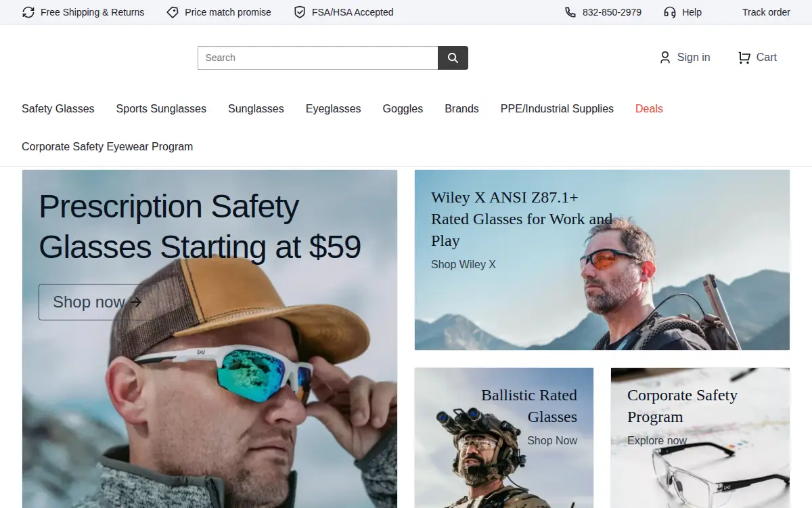This screenshot has height=508, width=812.
Task: Click the FSA/HSA Accepted shield icon
Action: coord(300,12)
